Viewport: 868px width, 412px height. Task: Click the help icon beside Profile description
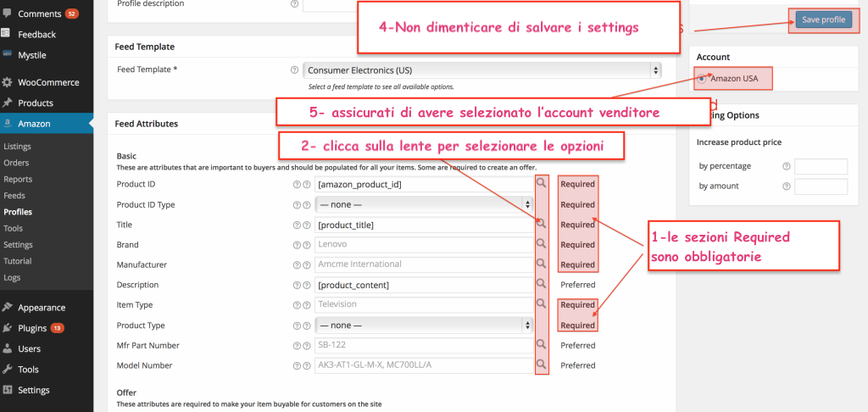click(294, 3)
